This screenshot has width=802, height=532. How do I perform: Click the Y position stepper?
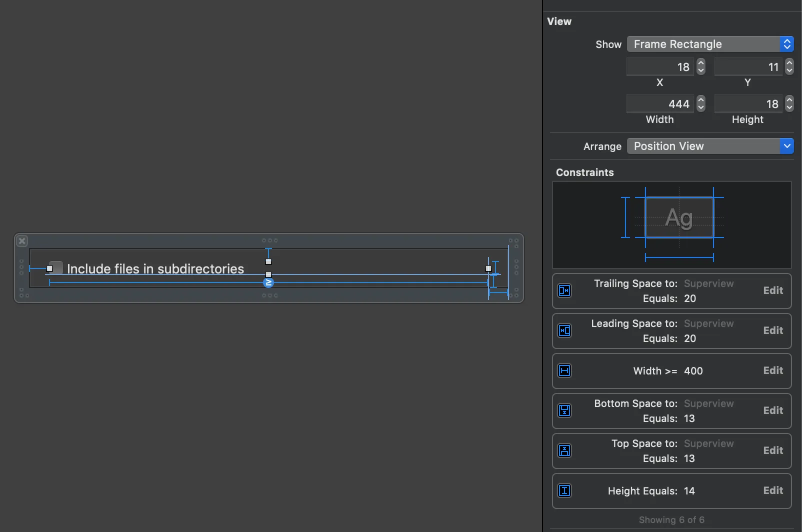(x=789, y=66)
